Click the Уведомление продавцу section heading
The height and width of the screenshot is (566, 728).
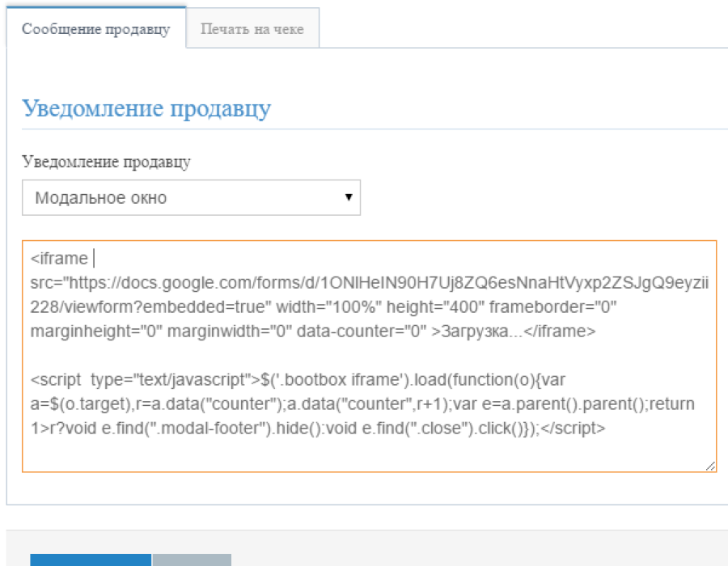click(146, 108)
